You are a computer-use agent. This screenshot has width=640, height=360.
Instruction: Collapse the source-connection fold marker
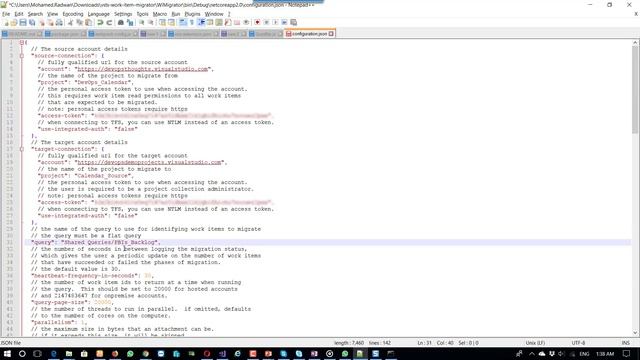pyautogui.click(x=22, y=56)
